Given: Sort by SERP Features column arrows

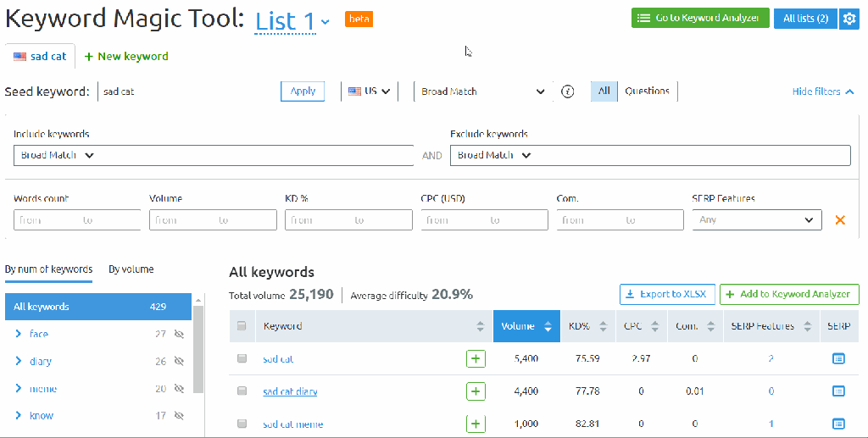Looking at the screenshot, I should [808, 326].
